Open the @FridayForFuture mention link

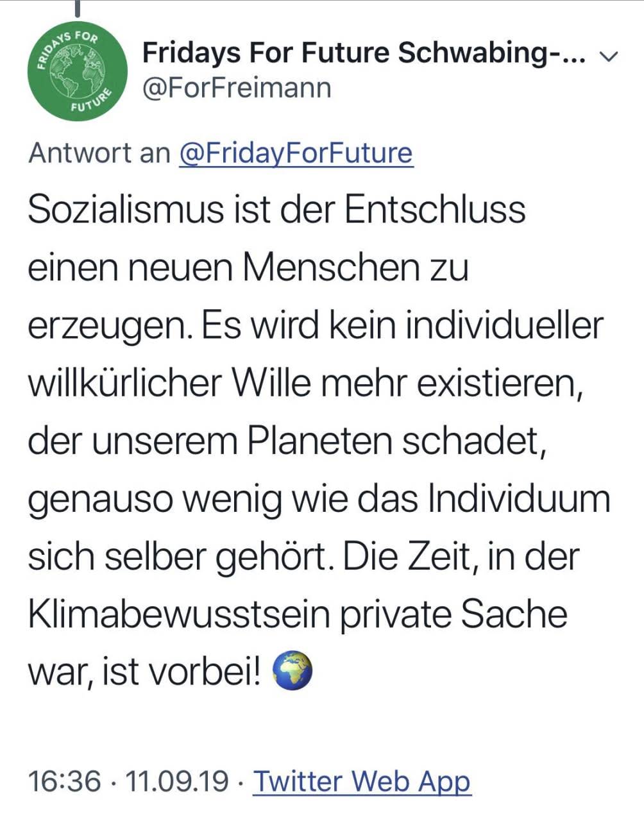[x=296, y=153]
